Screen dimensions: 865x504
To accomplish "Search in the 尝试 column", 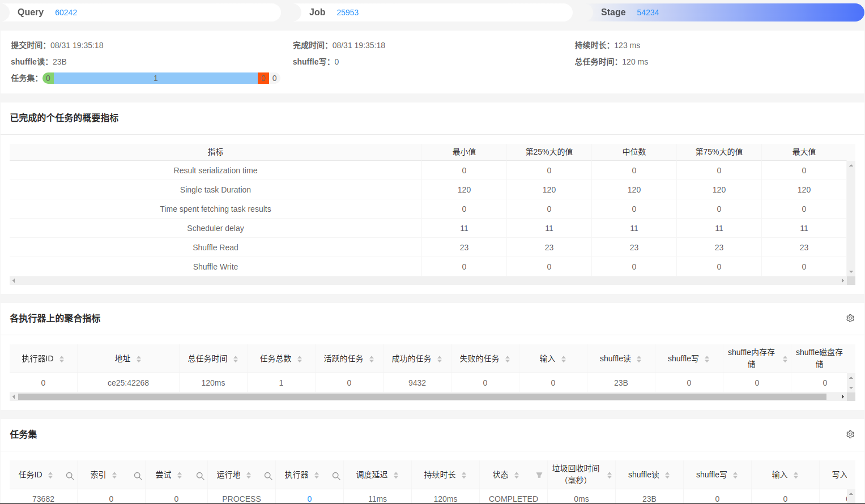I will pos(200,476).
